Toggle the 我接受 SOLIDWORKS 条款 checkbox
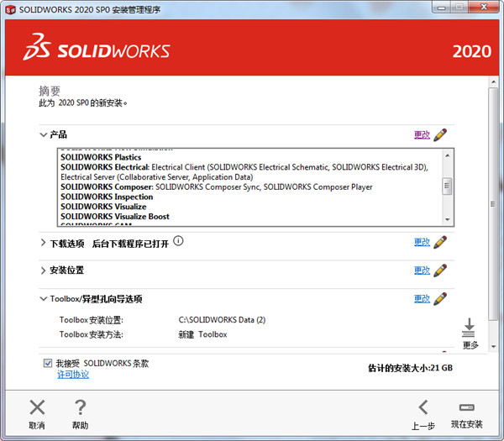The height and width of the screenshot is (441, 504). (48, 363)
